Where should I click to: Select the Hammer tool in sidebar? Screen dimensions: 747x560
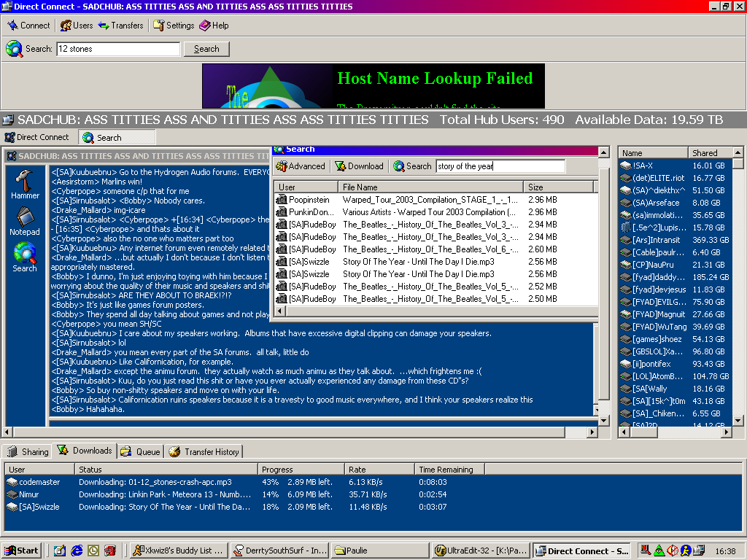25,184
